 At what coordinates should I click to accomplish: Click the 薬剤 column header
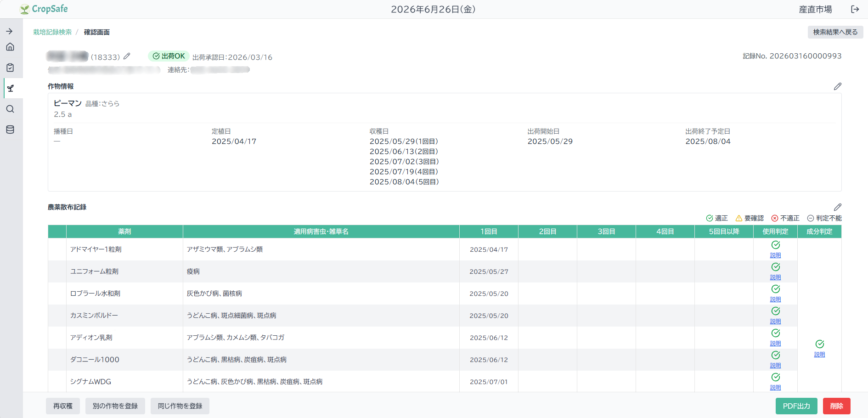(x=124, y=232)
